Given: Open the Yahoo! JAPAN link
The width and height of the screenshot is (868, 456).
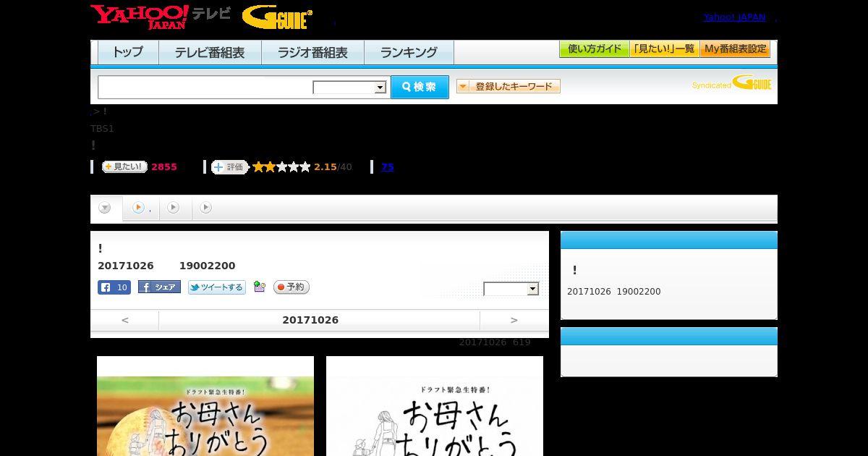Looking at the screenshot, I should coord(734,17).
